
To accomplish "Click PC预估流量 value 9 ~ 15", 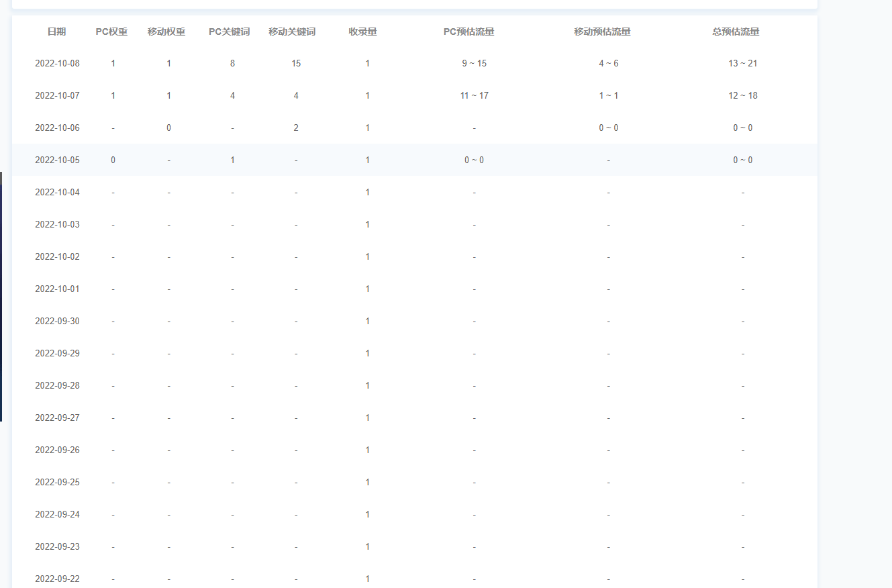I will click(474, 63).
